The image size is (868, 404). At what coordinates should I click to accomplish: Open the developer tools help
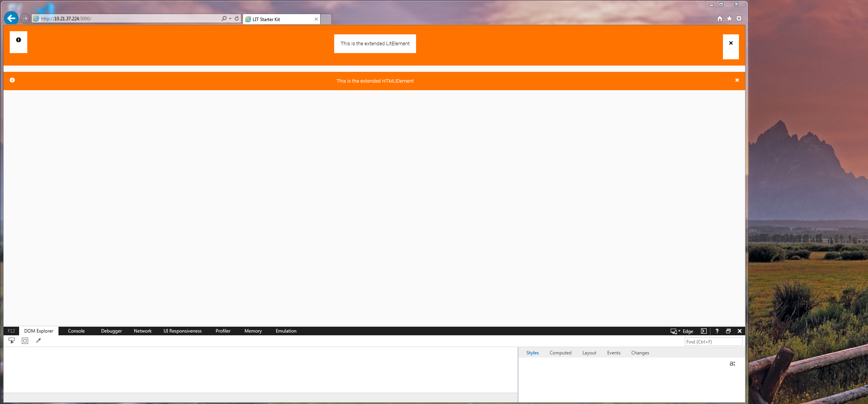click(717, 331)
